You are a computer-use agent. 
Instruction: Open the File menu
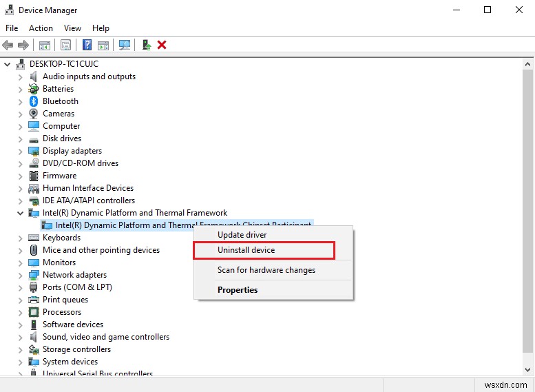12,28
